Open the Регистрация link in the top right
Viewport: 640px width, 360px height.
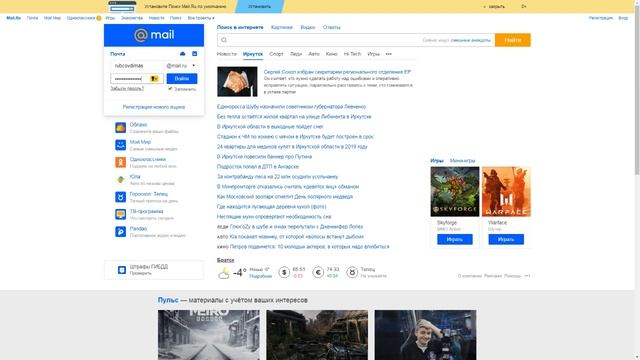coord(600,18)
